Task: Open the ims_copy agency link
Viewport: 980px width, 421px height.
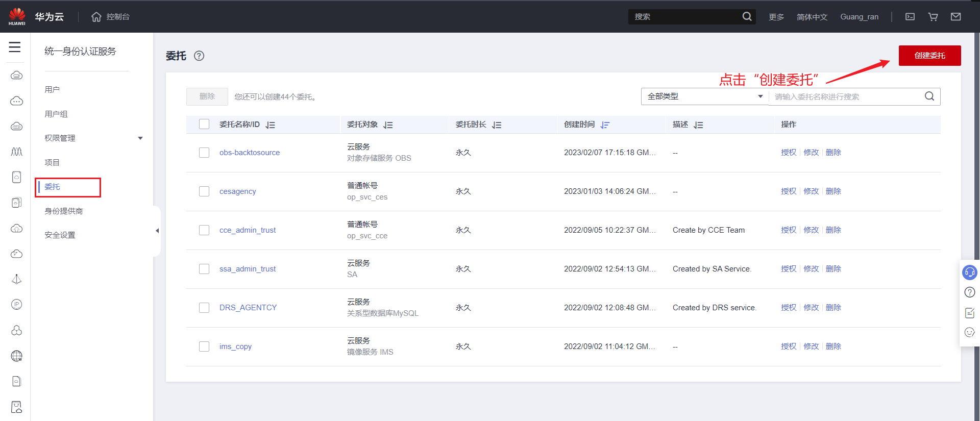Action: [235, 346]
